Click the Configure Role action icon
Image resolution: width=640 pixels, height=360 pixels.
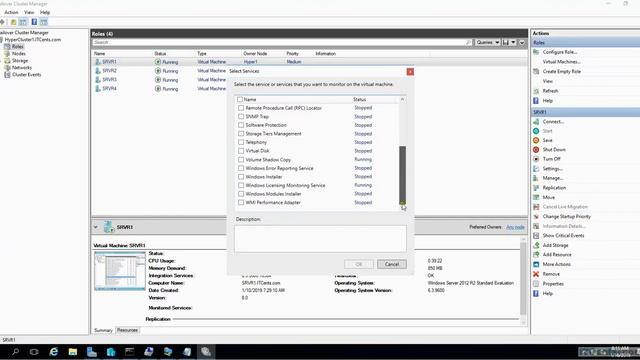coord(536,52)
